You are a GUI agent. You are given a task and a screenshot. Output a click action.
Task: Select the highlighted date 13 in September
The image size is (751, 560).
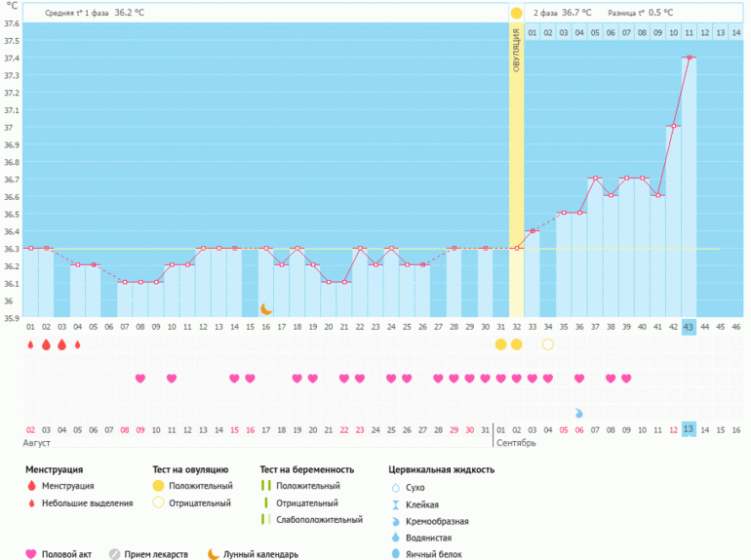click(689, 430)
